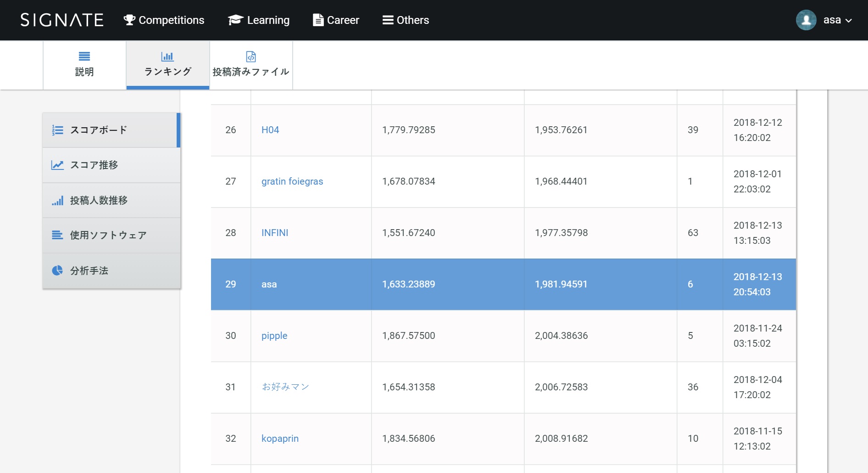This screenshot has height=473, width=868.
Task: Click the Others hamburger icon
Action: (388, 20)
